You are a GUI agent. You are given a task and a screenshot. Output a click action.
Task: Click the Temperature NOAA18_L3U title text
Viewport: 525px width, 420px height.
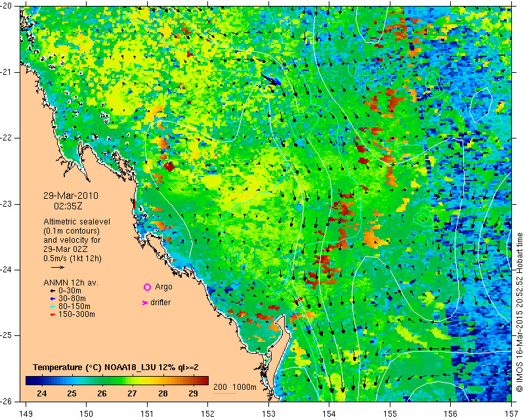115,367
